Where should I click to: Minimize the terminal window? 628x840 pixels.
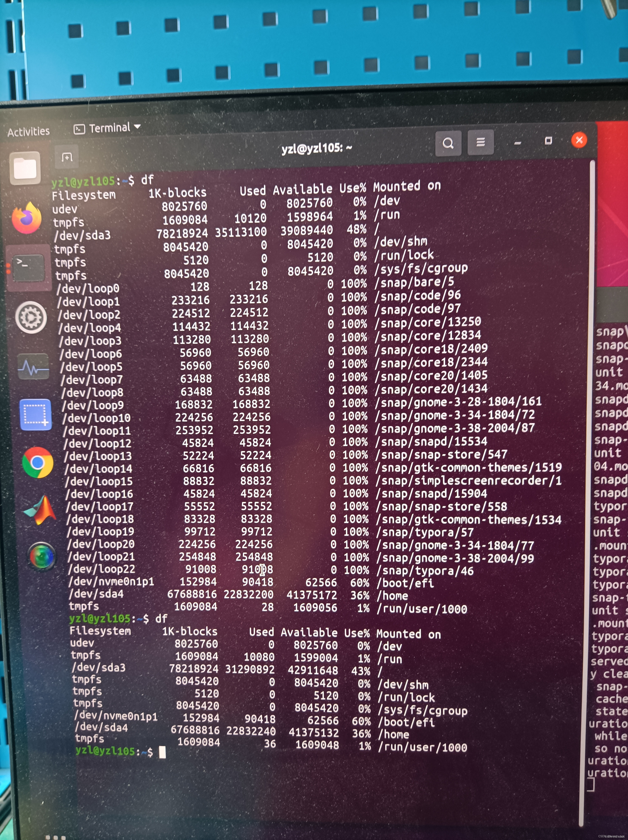(518, 143)
